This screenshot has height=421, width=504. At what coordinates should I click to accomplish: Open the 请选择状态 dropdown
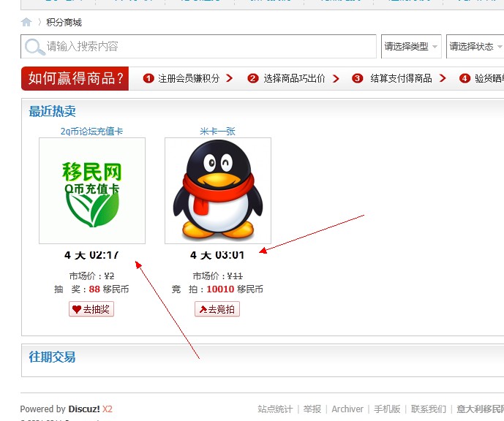point(475,47)
